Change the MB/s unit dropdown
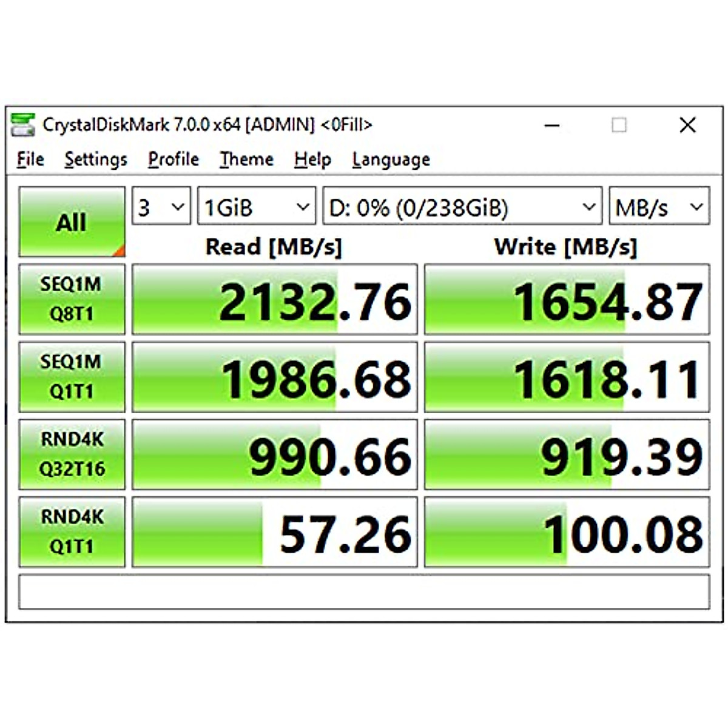This screenshot has width=728, height=728. [x=659, y=207]
